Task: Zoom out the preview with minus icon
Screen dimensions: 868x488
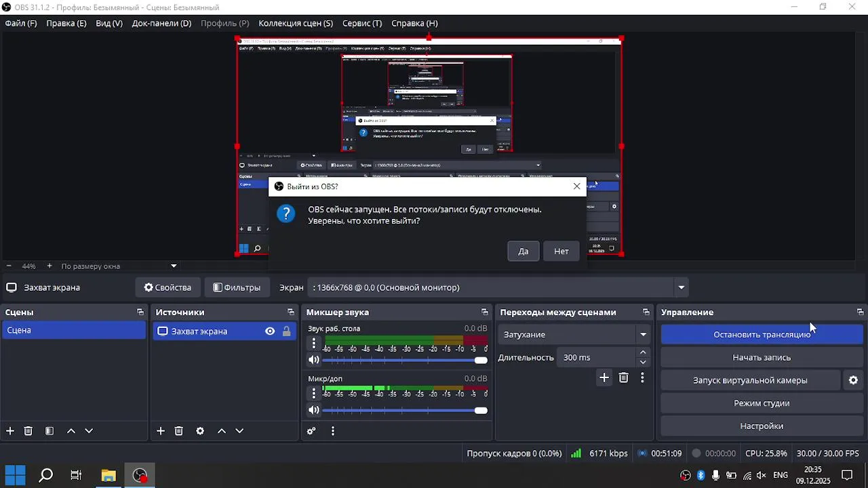Action: tap(9, 266)
